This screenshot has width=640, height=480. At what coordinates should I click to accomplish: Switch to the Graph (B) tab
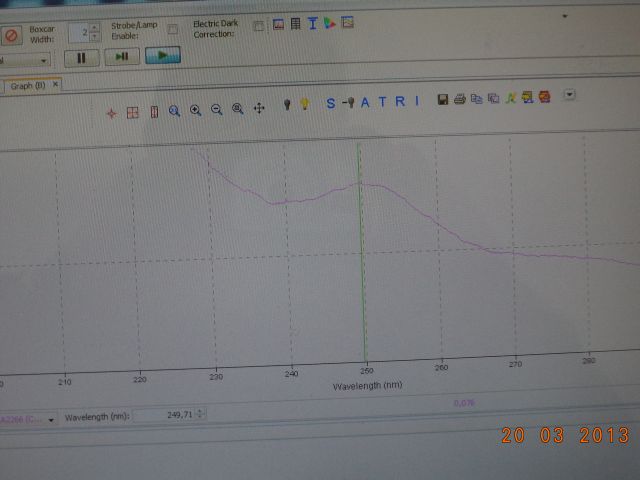click(x=28, y=86)
